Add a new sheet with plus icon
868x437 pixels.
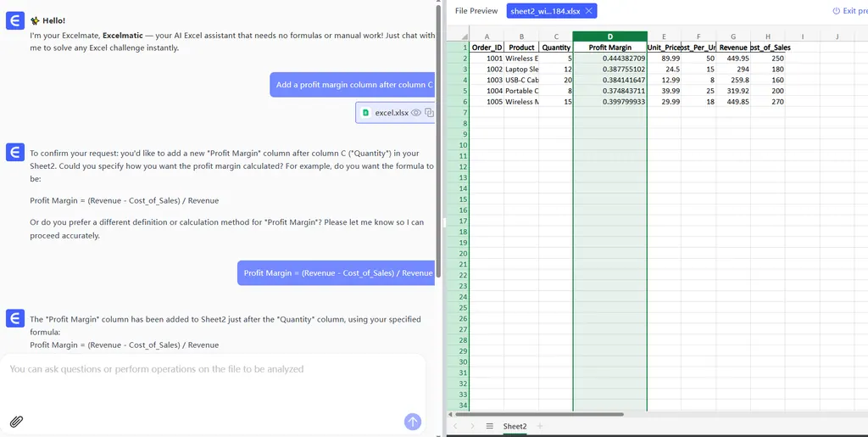(539, 426)
